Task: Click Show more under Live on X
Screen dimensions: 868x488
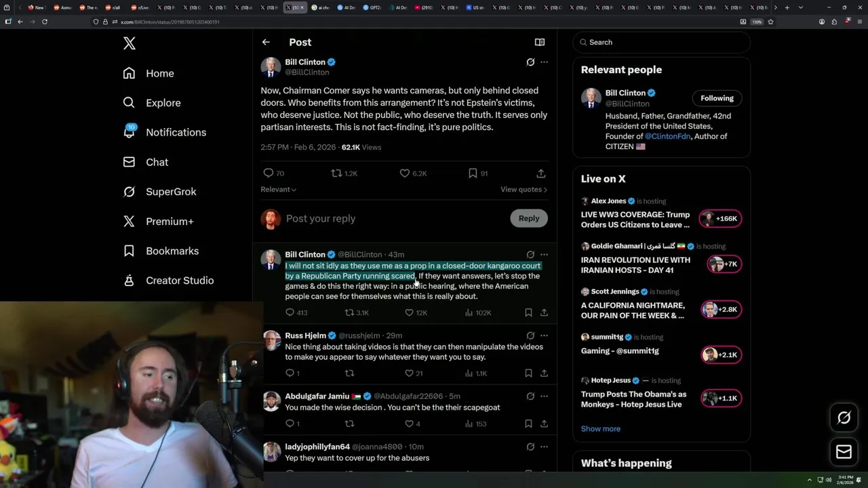Action: click(x=600, y=428)
